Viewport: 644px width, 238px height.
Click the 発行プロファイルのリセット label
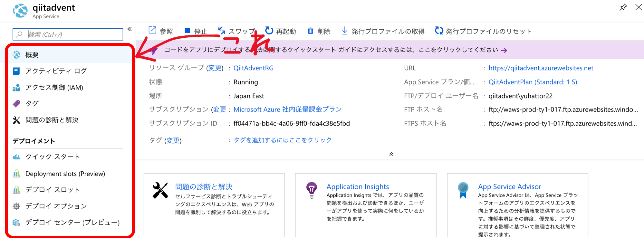coord(489,31)
